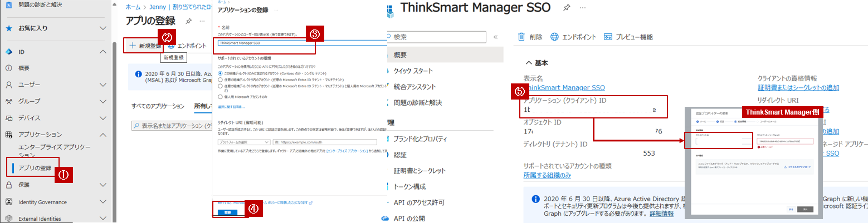Open 概要 in ThinkSmart Manager SSO menu
The height and width of the screenshot is (223, 868).
coord(445,54)
